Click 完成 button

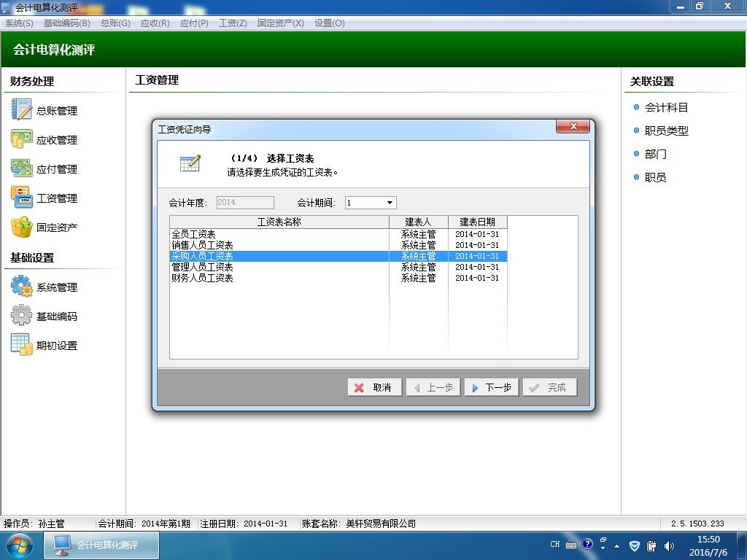[x=550, y=387]
